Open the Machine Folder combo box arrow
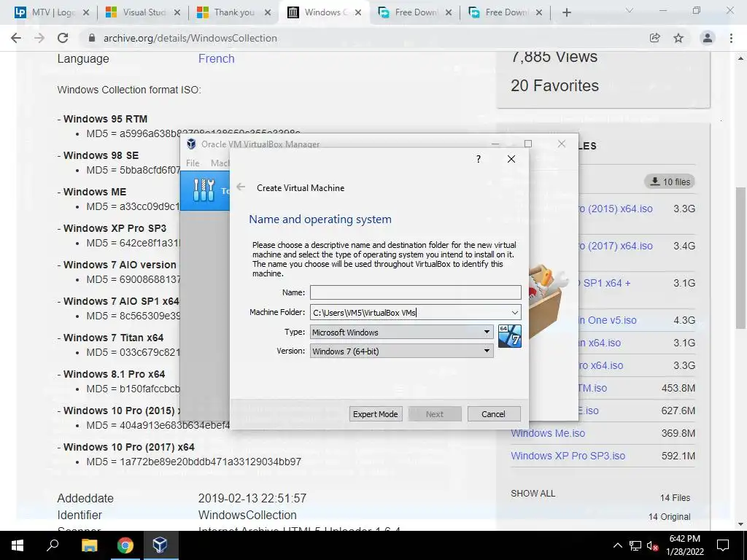The height and width of the screenshot is (560, 747). (514, 312)
